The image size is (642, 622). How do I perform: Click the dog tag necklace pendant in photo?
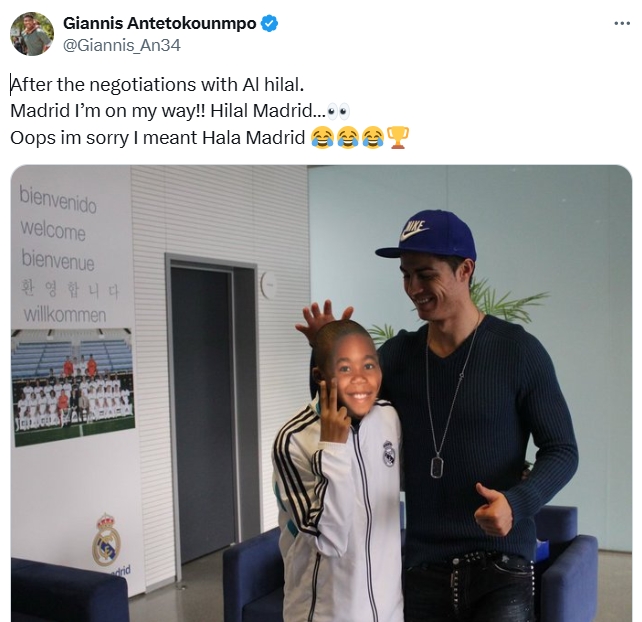437,467
